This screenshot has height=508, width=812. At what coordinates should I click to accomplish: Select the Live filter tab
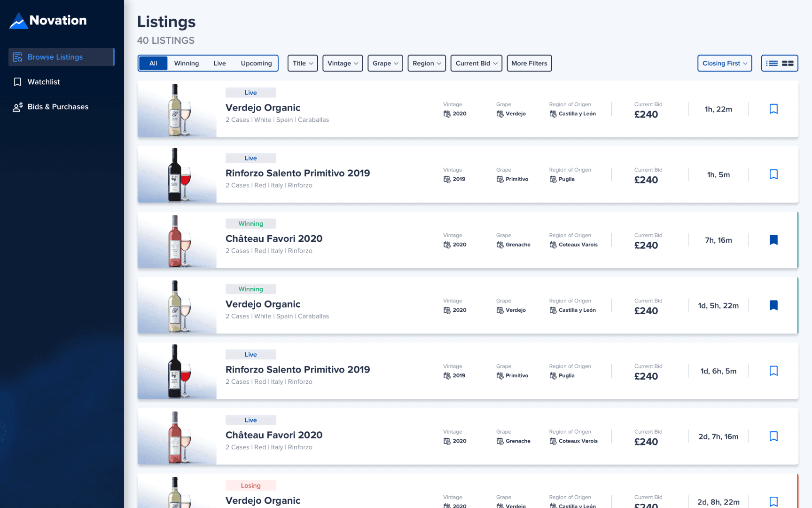pyautogui.click(x=219, y=63)
